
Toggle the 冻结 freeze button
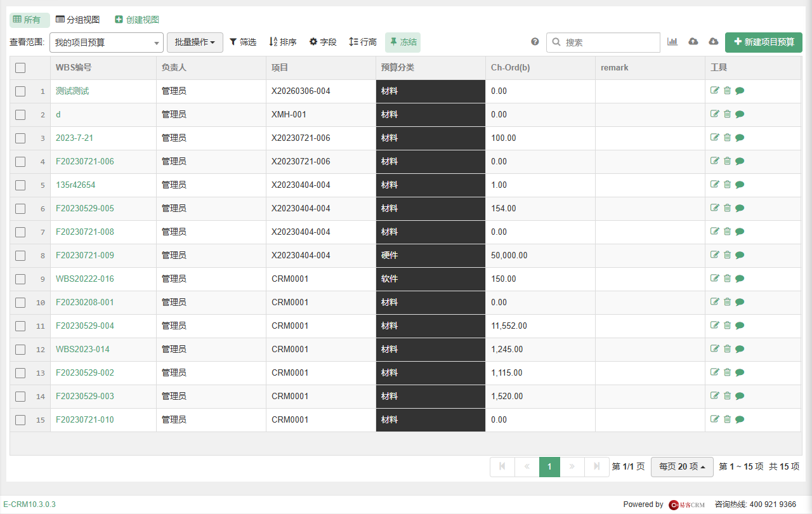[x=403, y=43]
